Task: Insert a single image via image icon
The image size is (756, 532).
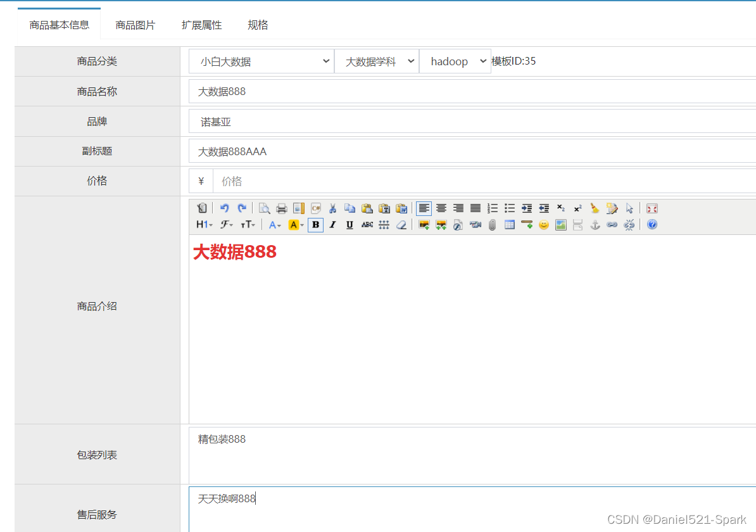Action: point(424,224)
